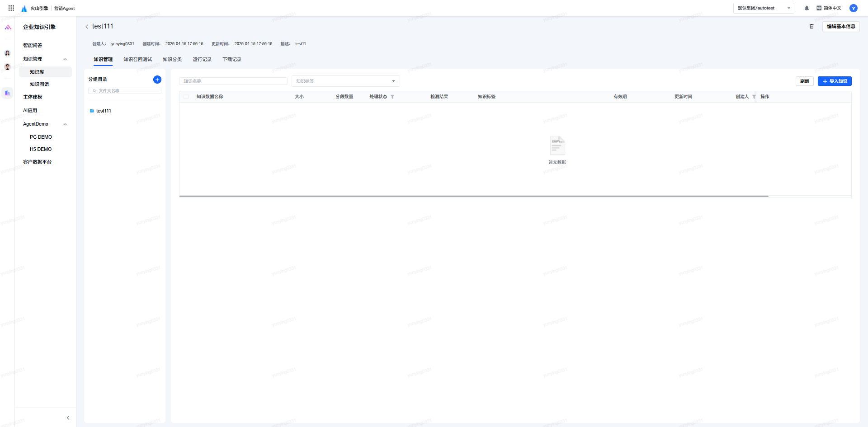Open the Y user avatar menu
868x427 pixels.
854,8
